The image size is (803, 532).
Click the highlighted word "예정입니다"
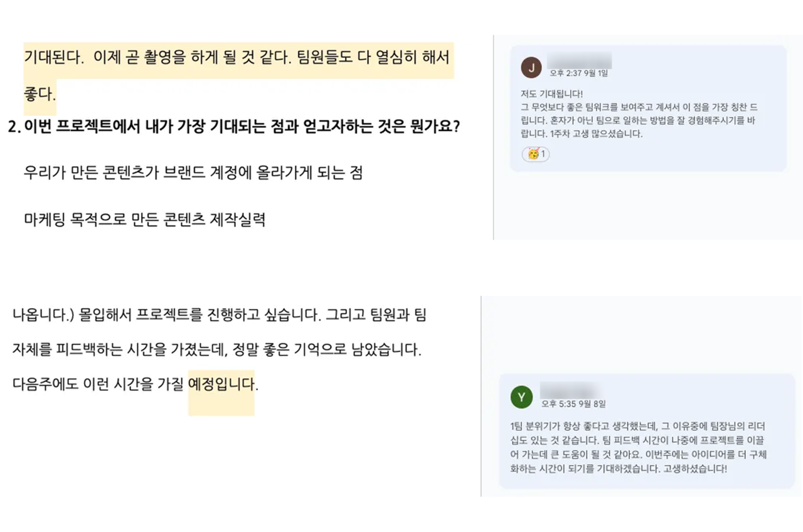click(x=221, y=383)
